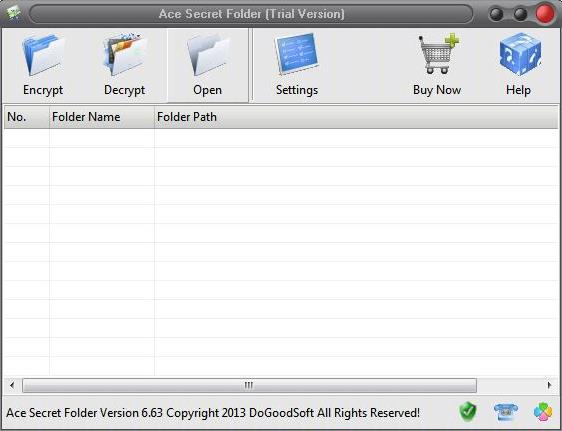Click the horizontal scrollbar thumb

(x=249, y=385)
